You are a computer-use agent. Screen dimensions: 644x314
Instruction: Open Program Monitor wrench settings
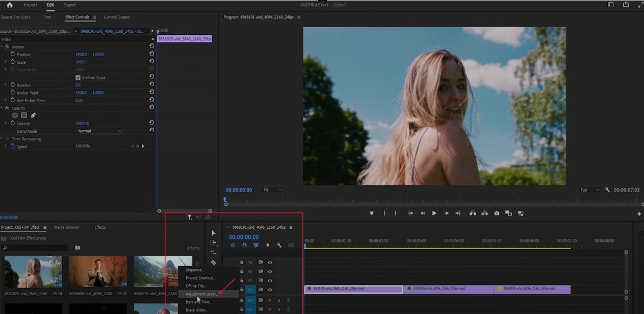point(608,190)
